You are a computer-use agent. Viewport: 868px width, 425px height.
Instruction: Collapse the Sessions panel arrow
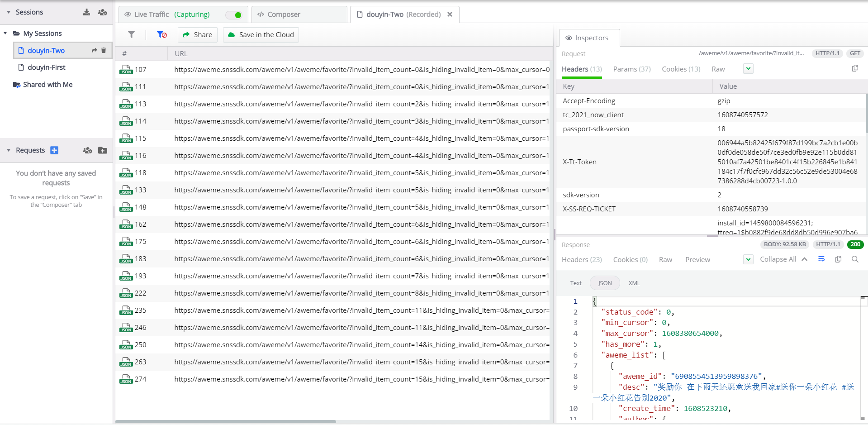pyautogui.click(x=9, y=12)
